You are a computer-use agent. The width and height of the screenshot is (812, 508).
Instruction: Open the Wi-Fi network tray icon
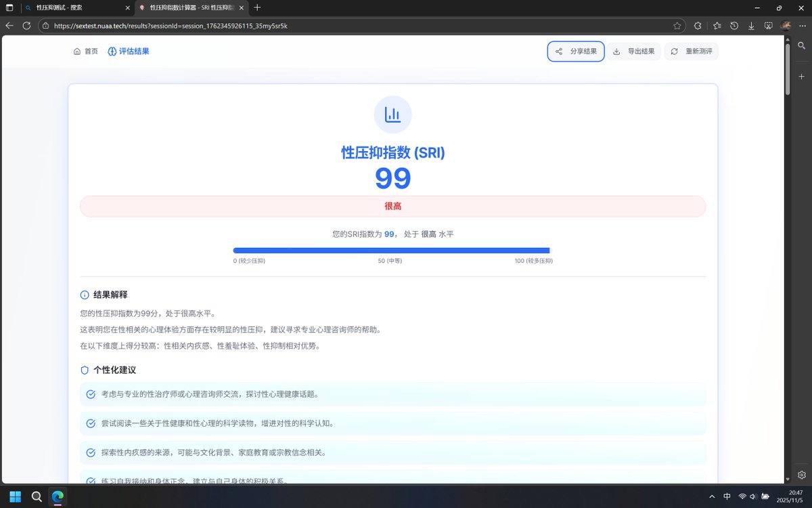(742, 496)
